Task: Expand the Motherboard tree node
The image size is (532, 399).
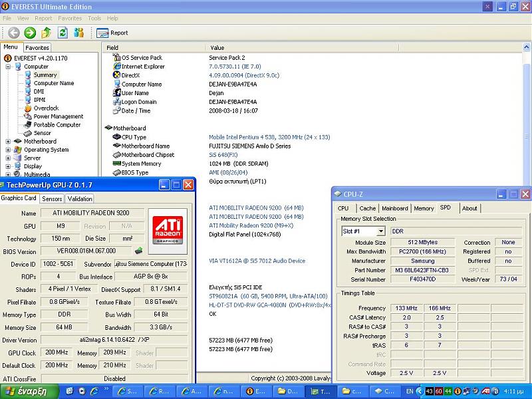Action: pos(8,142)
